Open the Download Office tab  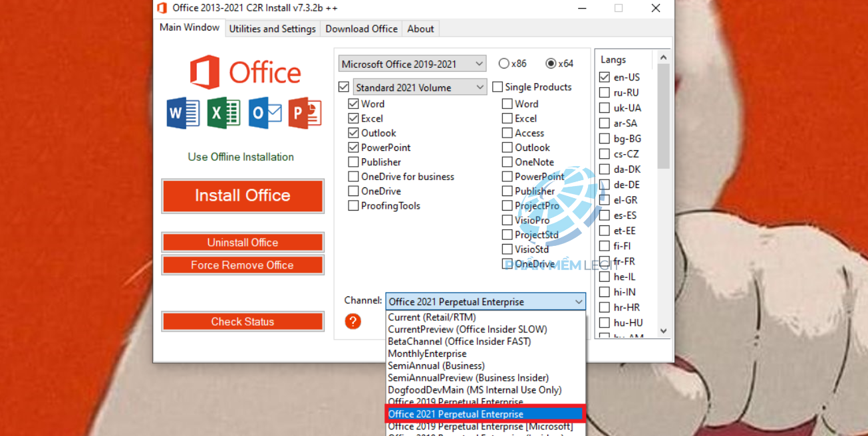pos(362,29)
